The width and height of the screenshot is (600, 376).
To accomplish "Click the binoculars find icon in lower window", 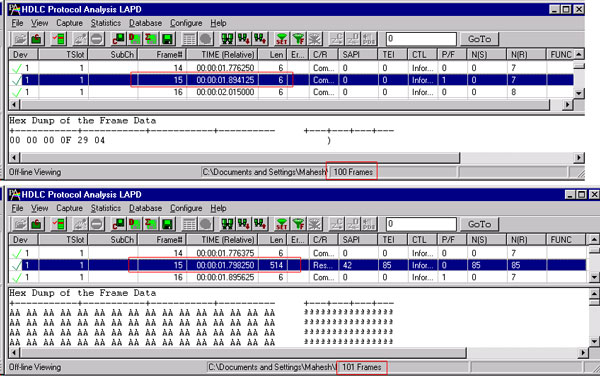I will (228, 224).
